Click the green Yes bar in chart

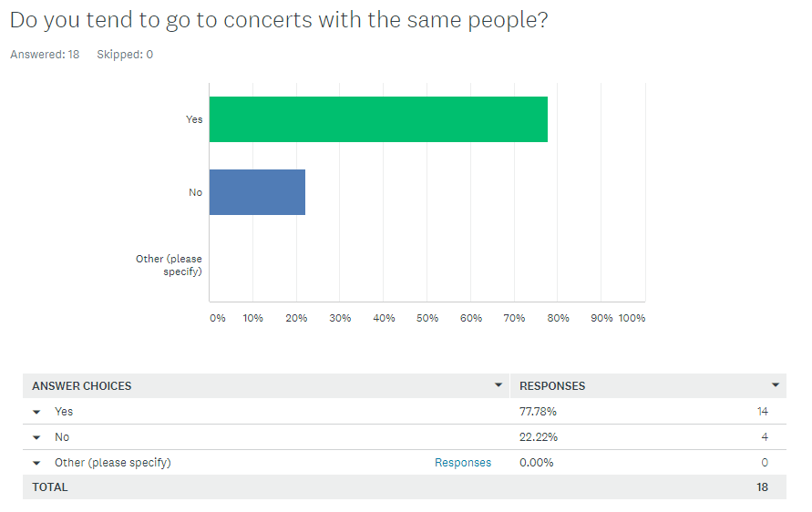[x=378, y=119]
